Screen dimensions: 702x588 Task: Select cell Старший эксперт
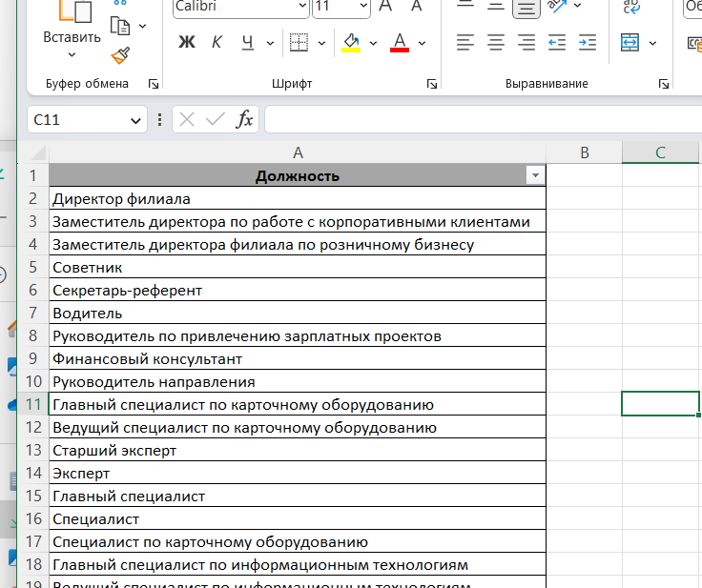tap(298, 450)
